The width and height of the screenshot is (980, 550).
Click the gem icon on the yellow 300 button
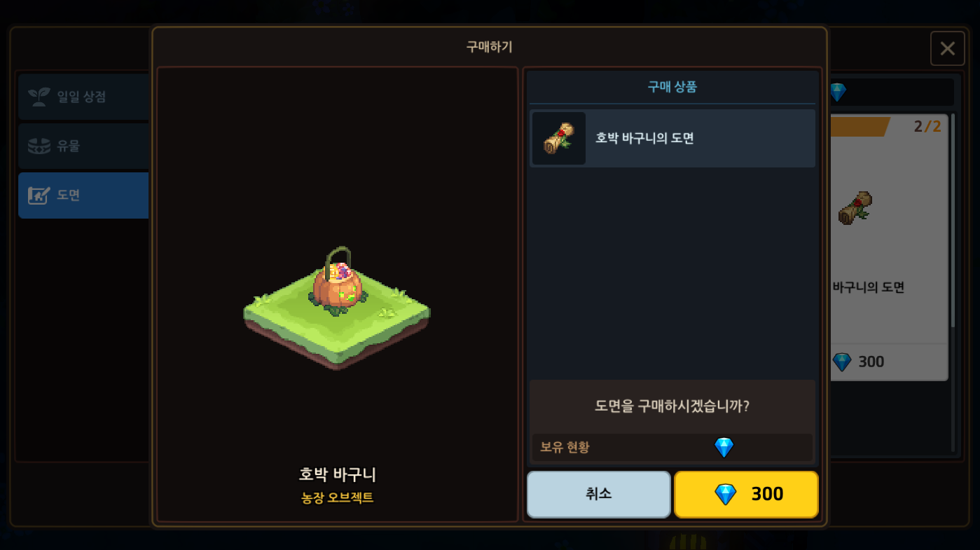coord(725,494)
